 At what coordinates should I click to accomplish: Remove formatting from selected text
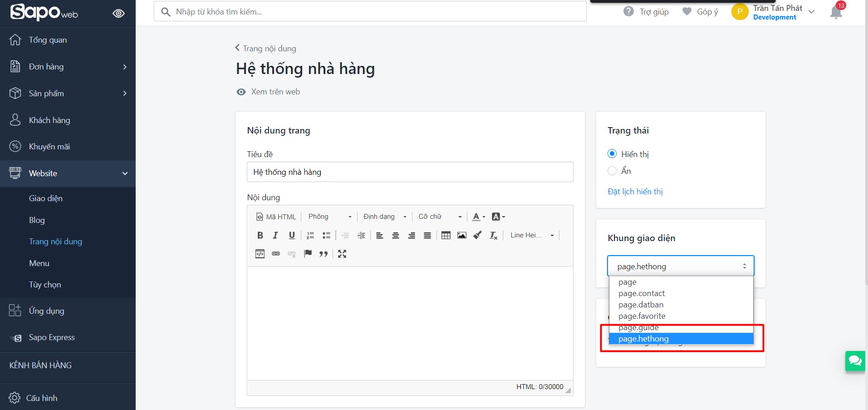[494, 235]
